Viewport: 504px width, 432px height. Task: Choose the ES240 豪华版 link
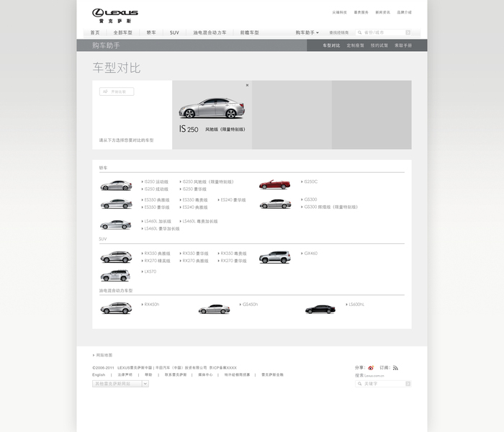coord(233,199)
